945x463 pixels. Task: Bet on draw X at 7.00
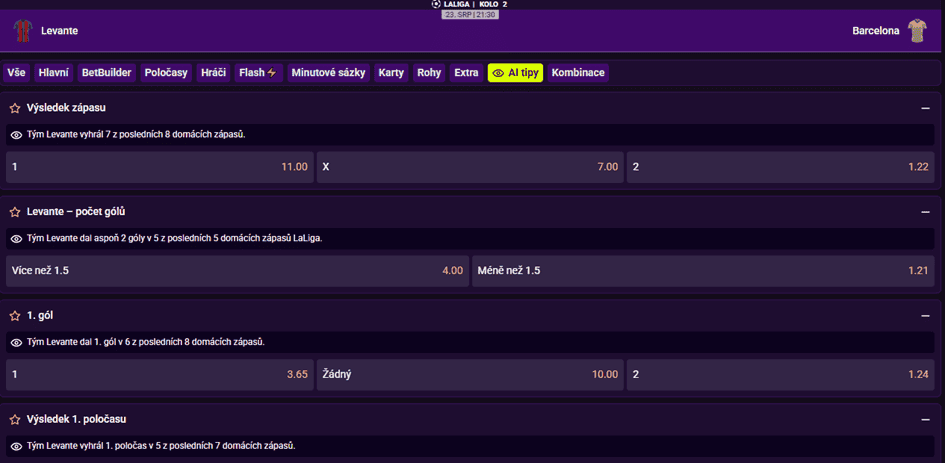click(x=471, y=167)
